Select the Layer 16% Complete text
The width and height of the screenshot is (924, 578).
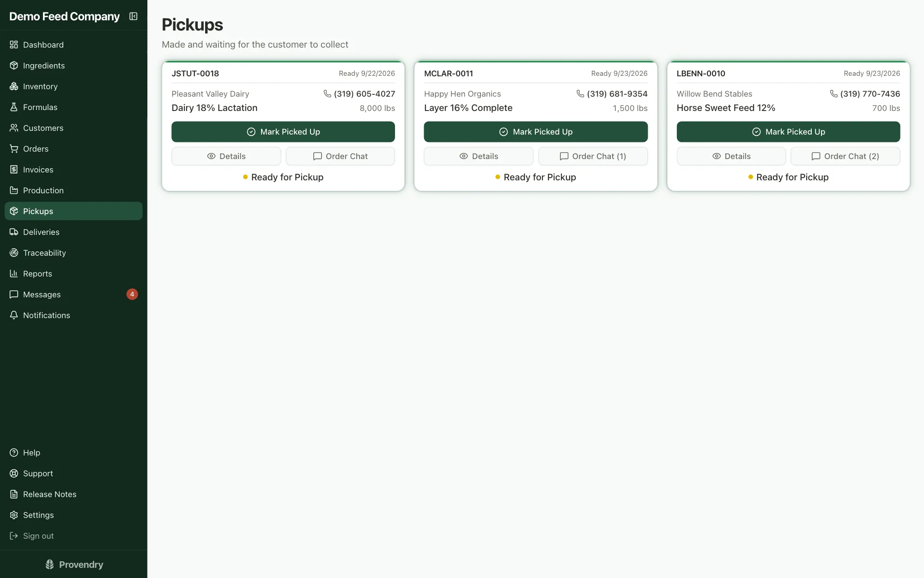pos(468,108)
